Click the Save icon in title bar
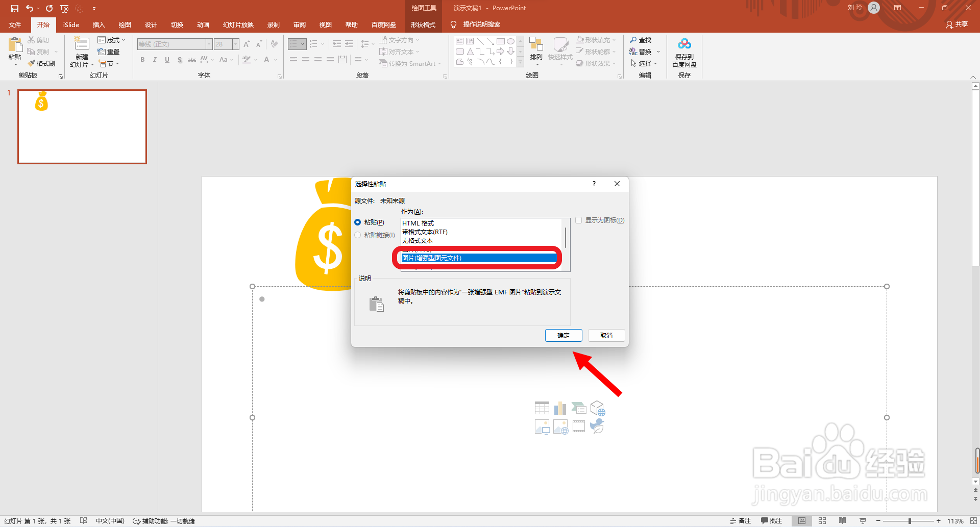The width and height of the screenshot is (980, 527). point(14,8)
